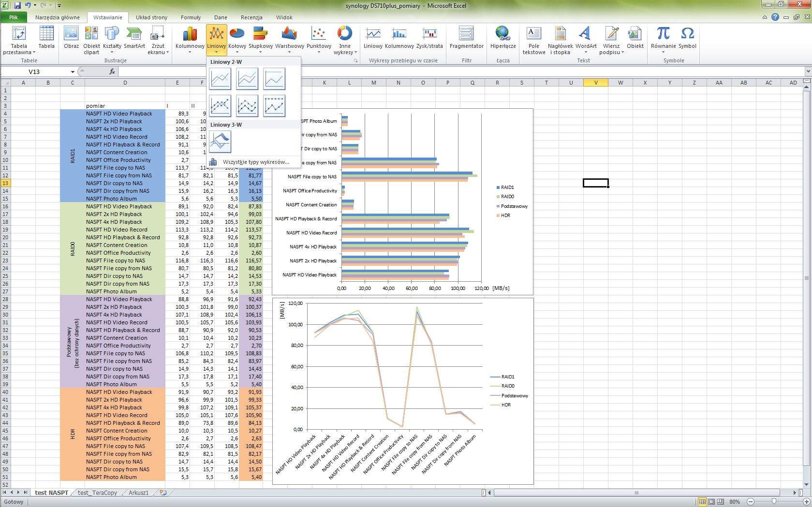Expand the formula bar

coord(808,72)
